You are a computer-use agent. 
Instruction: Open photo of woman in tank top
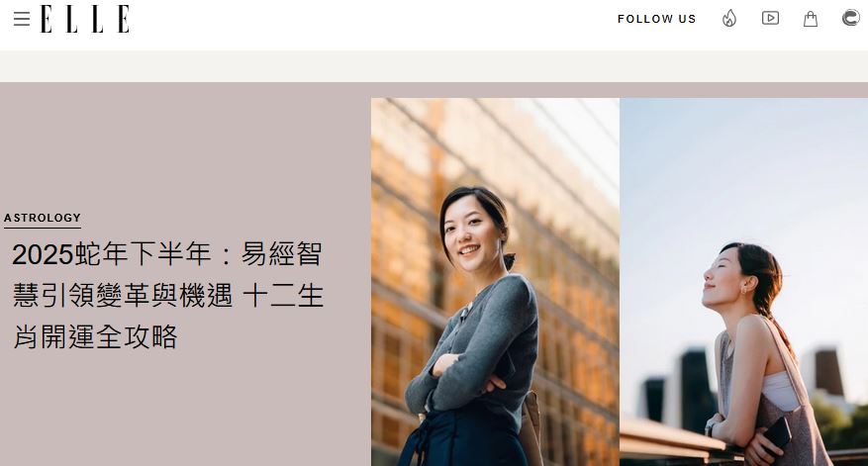(743, 282)
